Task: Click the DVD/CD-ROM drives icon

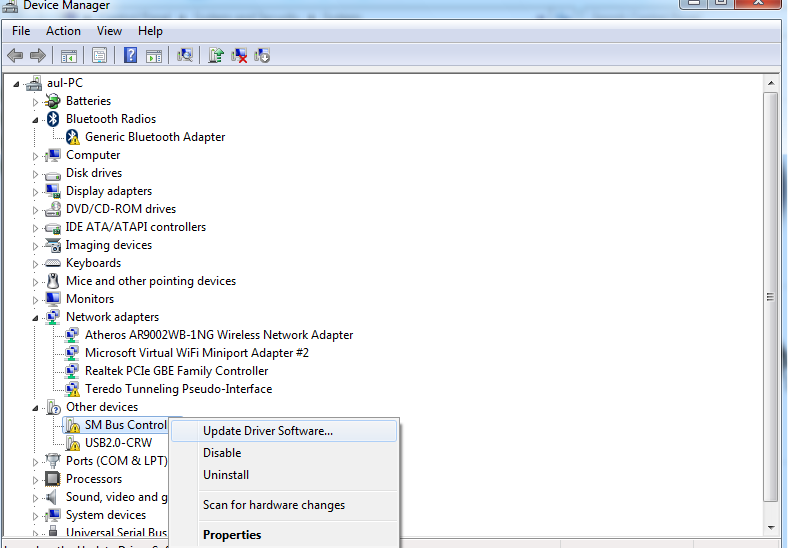Action: (x=52, y=209)
